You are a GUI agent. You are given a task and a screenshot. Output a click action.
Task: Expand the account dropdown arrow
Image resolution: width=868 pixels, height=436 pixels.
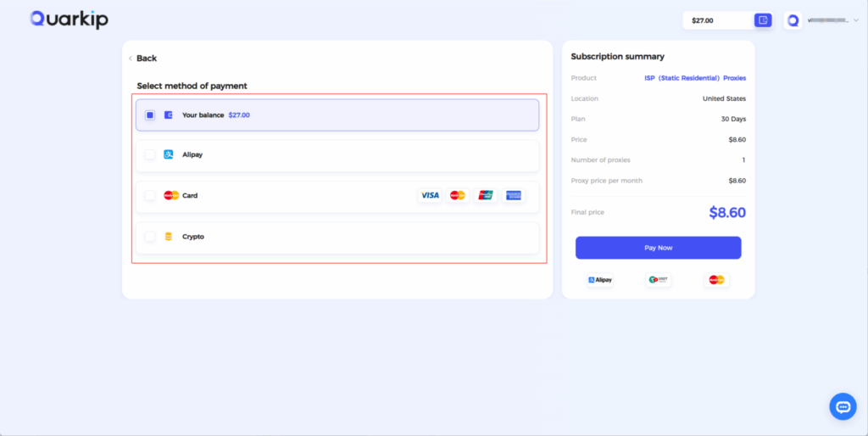[856, 20]
